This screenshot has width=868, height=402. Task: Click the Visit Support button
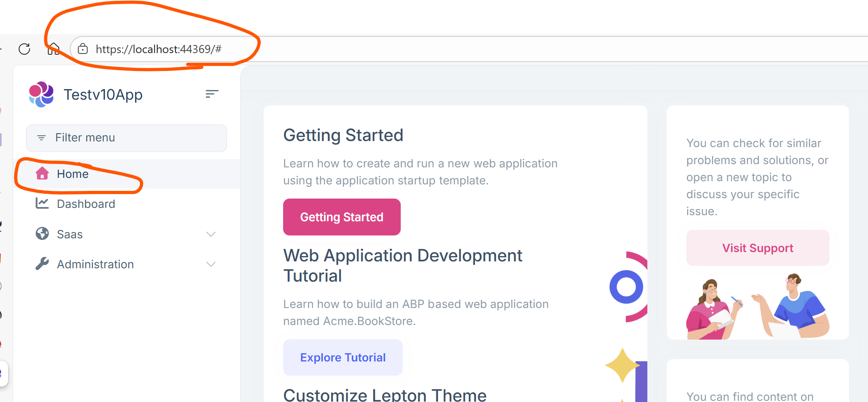758,248
